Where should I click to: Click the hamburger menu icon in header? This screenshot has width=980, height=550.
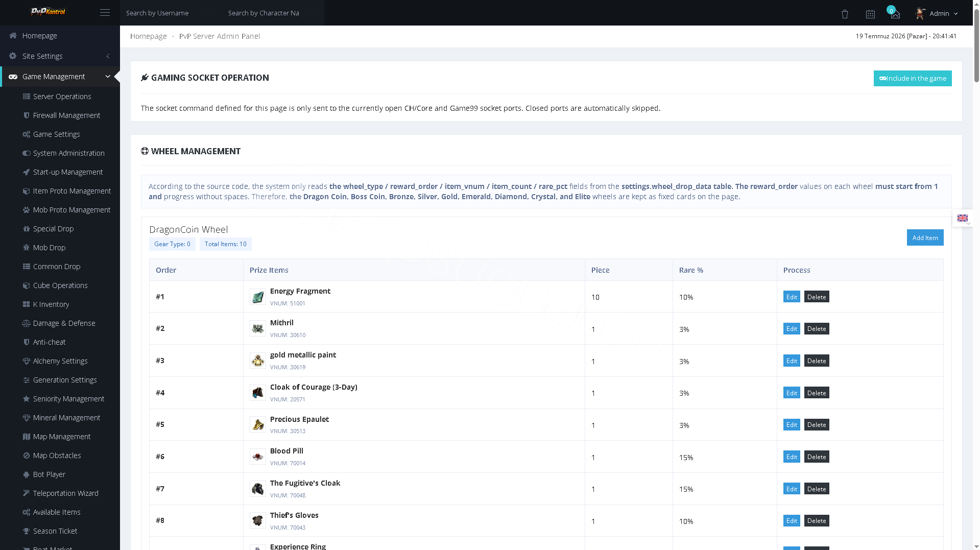(x=105, y=13)
